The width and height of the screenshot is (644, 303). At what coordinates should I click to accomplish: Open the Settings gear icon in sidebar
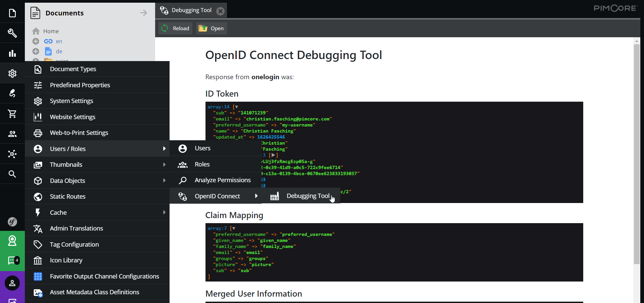coord(12,73)
